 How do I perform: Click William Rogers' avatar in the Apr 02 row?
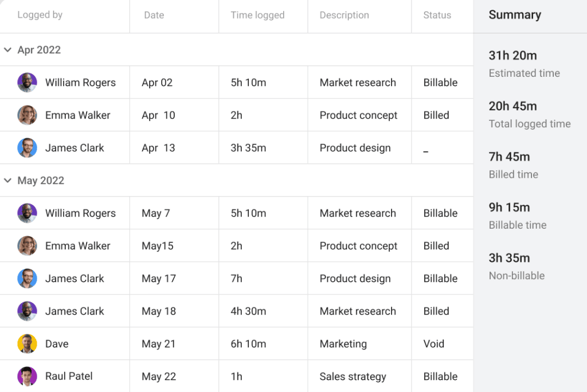click(26, 83)
